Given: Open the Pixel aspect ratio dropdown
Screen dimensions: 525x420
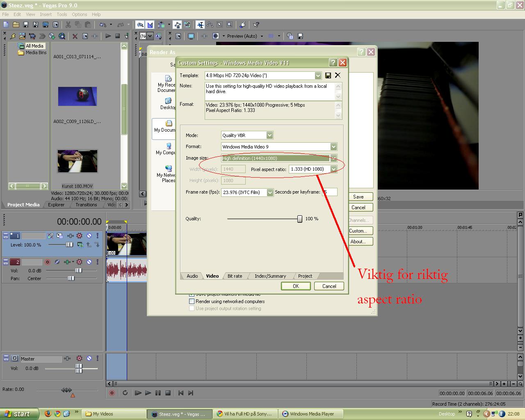Looking at the screenshot, I should (333, 169).
